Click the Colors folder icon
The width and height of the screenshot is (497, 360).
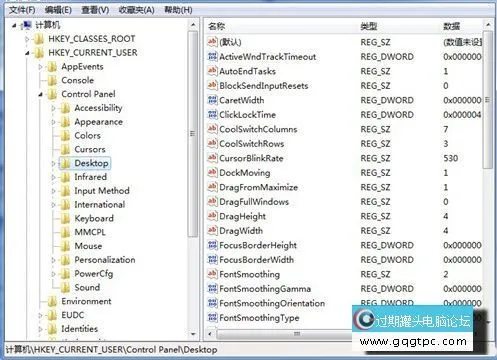[x=66, y=136]
